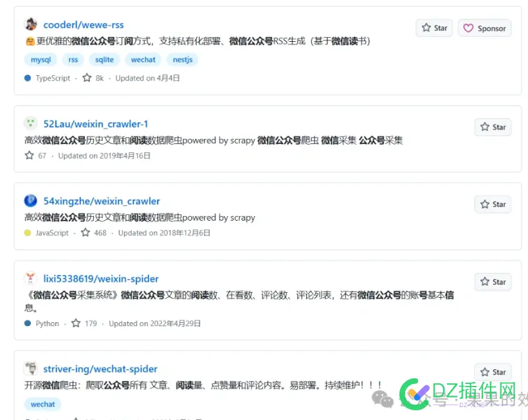The height and width of the screenshot is (420, 528).
Task: Toggle Star on the wewe-rss repository
Action: click(433, 28)
